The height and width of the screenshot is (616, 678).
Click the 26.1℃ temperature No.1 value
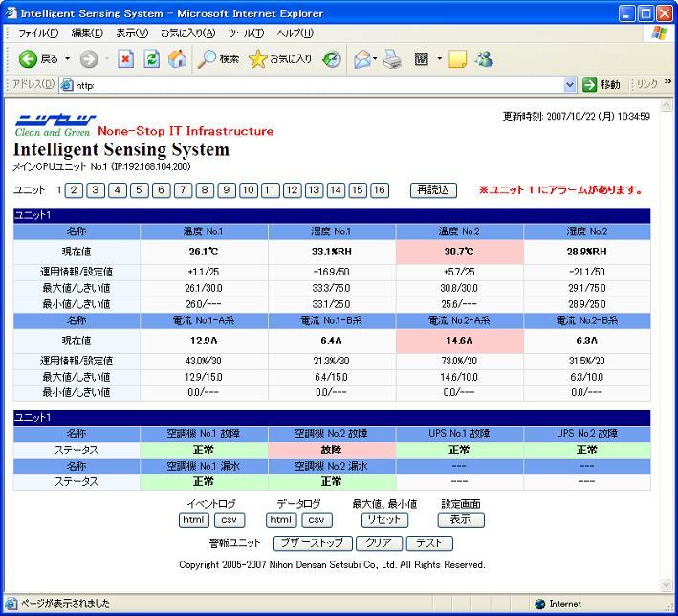click(204, 252)
